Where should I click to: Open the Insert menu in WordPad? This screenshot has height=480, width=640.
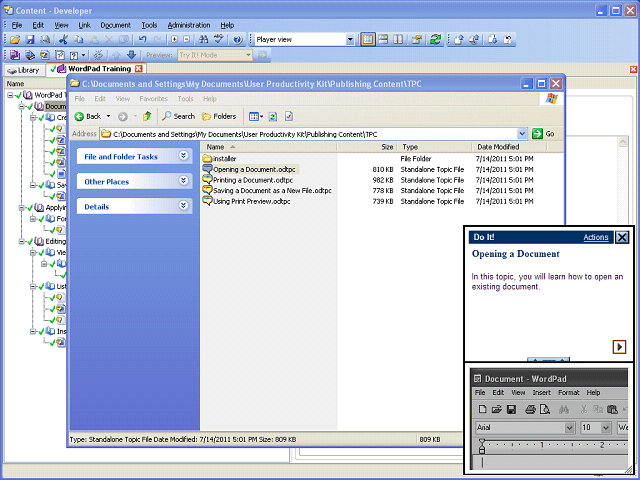click(542, 393)
